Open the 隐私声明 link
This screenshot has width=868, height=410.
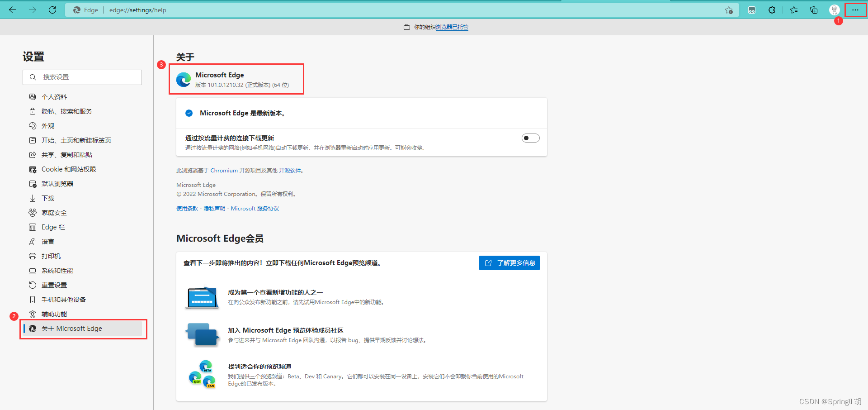pyautogui.click(x=214, y=209)
